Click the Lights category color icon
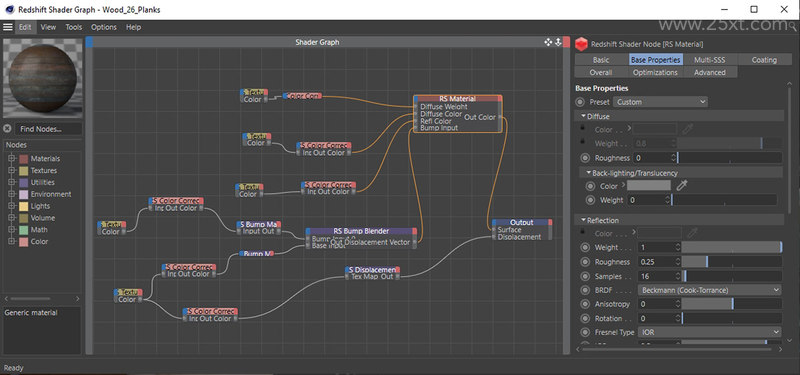The width and height of the screenshot is (800, 375). tap(24, 206)
